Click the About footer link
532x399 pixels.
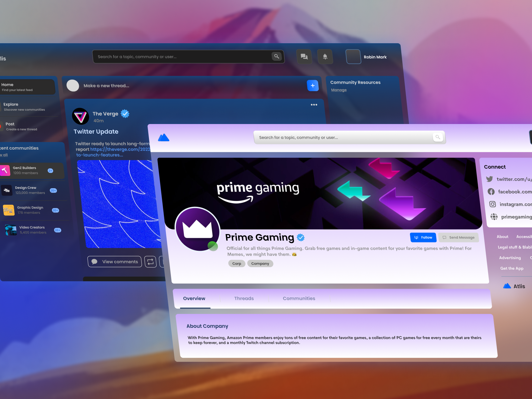[x=502, y=237]
